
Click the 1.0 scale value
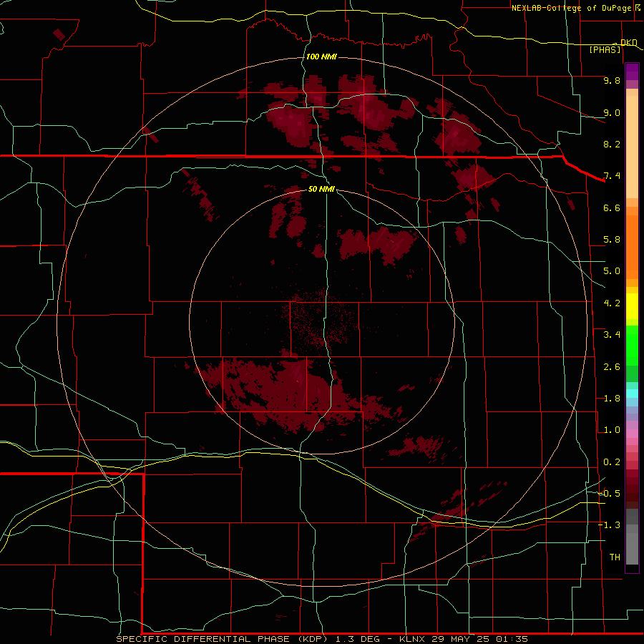(612, 430)
